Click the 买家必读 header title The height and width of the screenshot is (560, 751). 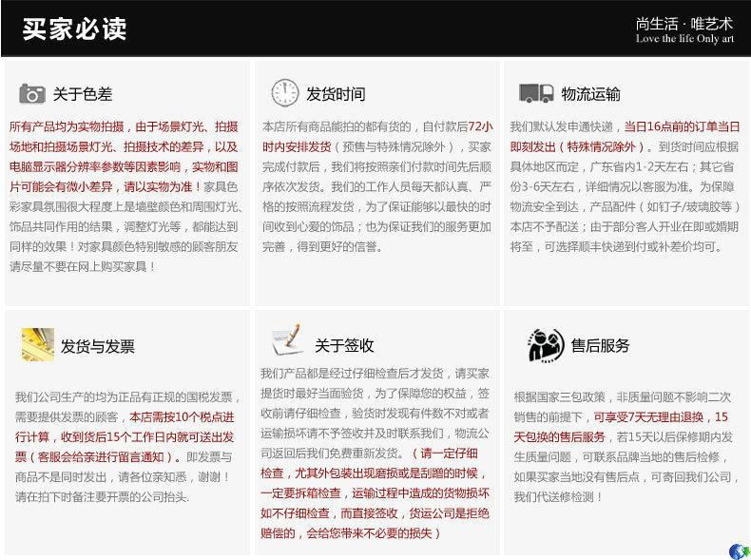75,29
